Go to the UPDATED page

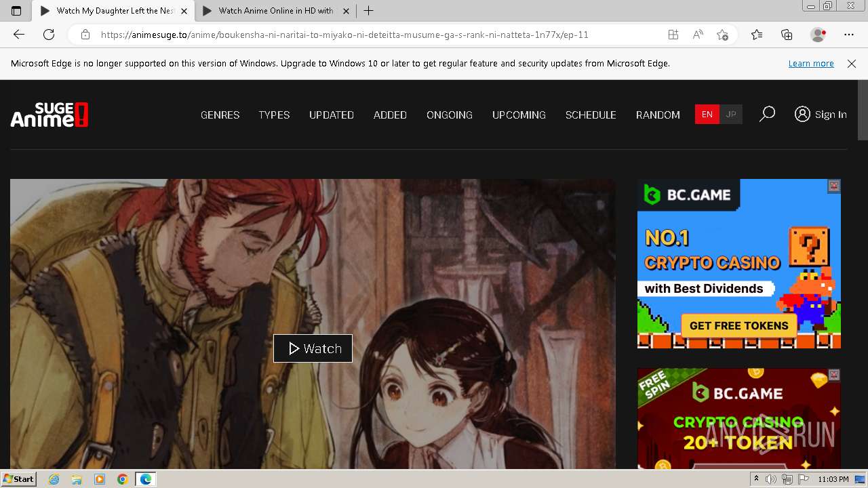pyautogui.click(x=332, y=115)
